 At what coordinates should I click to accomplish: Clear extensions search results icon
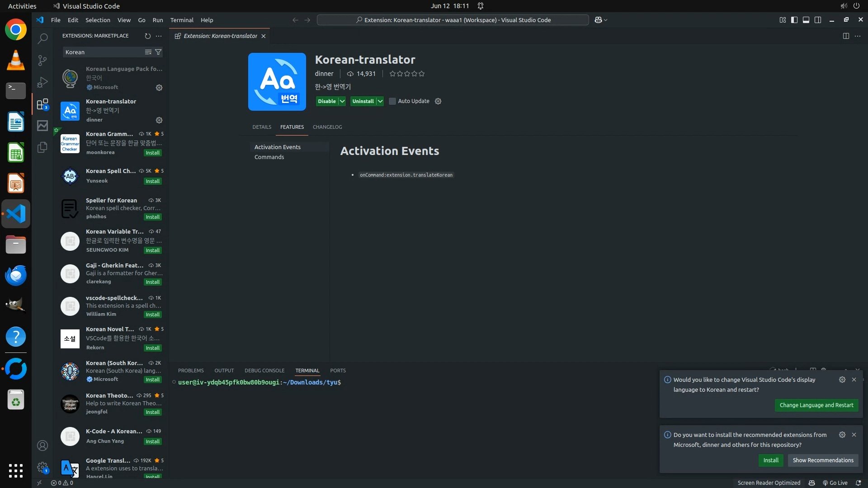148,52
